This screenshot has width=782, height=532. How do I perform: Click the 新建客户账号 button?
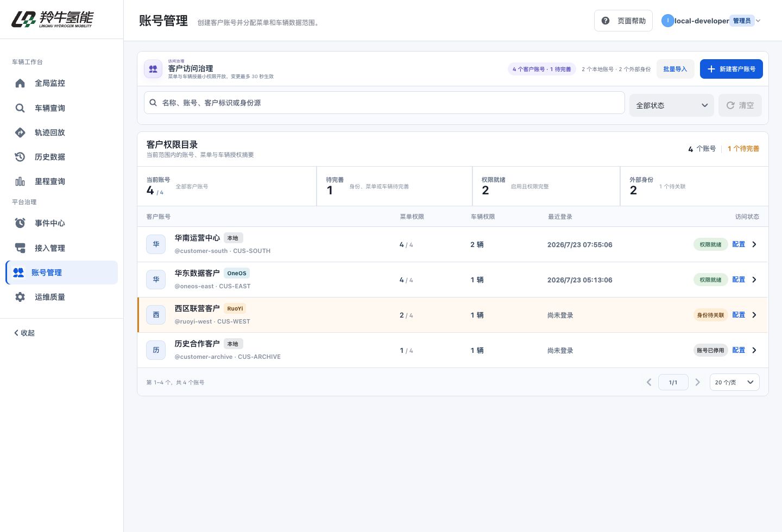(x=731, y=69)
